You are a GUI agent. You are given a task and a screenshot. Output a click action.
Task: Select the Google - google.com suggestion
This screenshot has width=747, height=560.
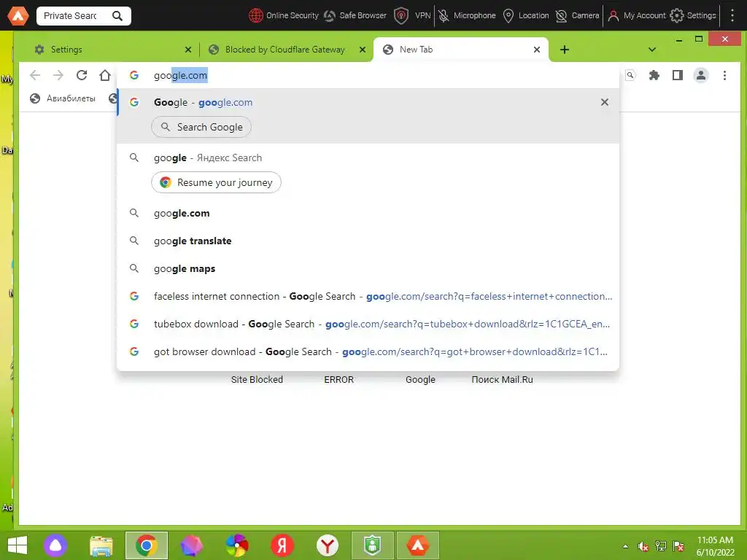point(368,102)
